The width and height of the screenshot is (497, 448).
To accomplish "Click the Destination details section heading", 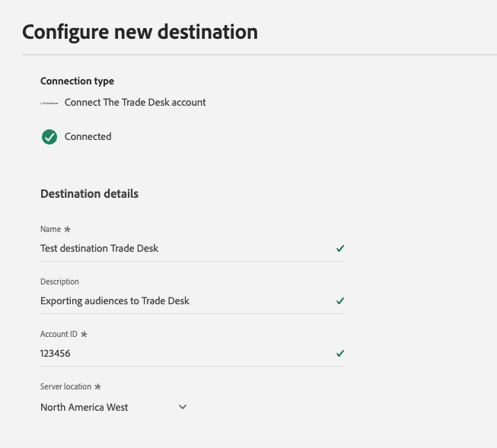I will pos(89,194).
